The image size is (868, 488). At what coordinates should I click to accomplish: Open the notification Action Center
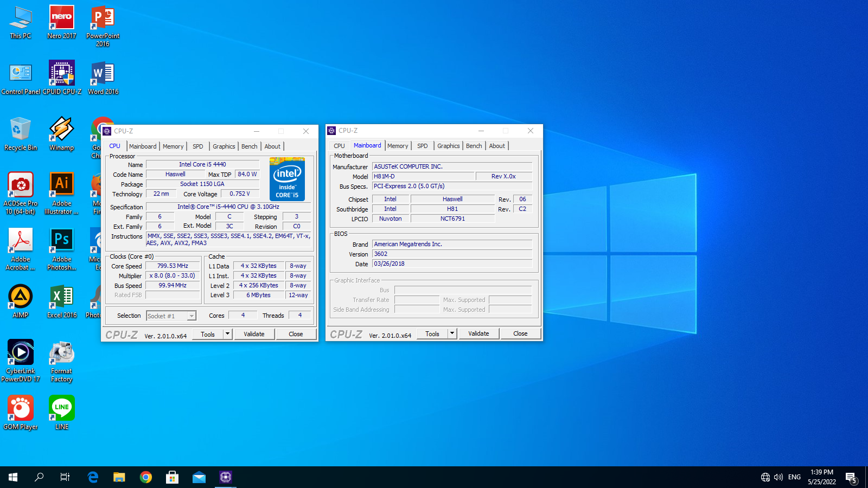point(851,477)
